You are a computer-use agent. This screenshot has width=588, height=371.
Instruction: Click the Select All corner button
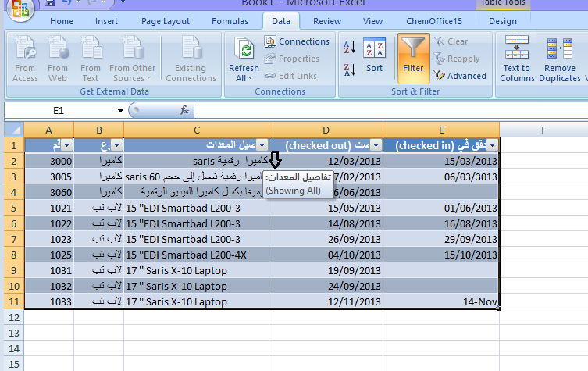[x=14, y=130]
